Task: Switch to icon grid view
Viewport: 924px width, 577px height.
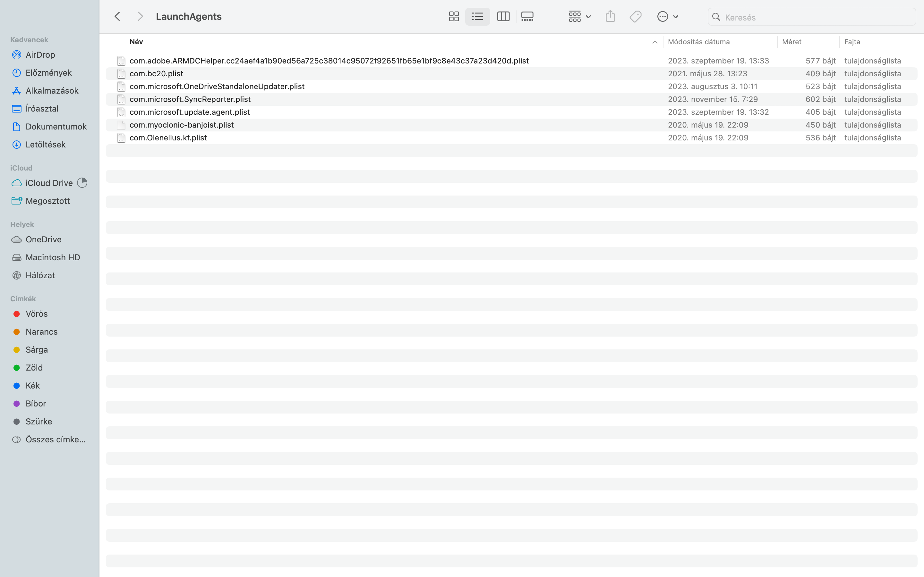Action: point(454,16)
